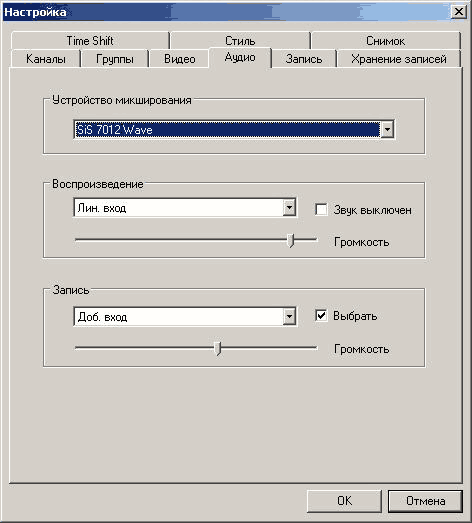The width and height of the screenshot is (472, 523).
Task: Expand the Лин. вход playback dropdown
Action: pos(289,208)
